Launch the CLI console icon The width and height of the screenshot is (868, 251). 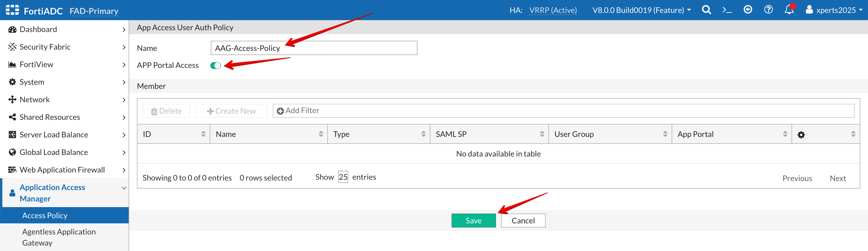tap(727, 10)
